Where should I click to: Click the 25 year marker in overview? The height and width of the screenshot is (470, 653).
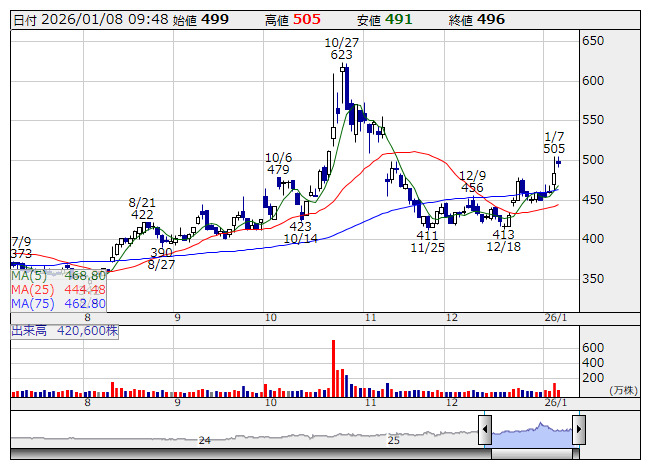[x=393, y=440]
